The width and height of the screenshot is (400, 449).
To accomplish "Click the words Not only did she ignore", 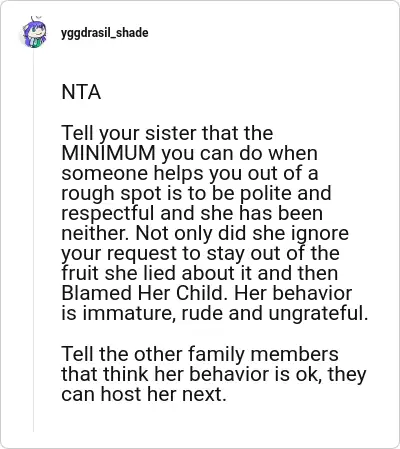I will pyautogui.click(x=242, y=233).
